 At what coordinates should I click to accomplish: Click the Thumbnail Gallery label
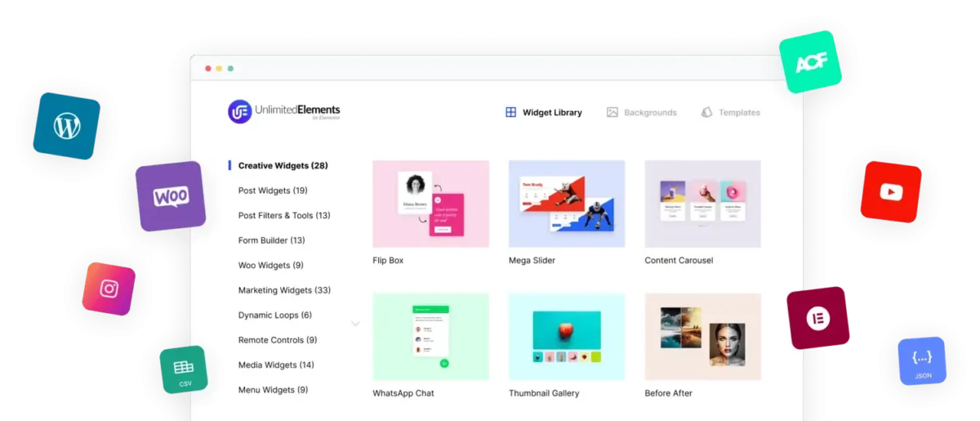[544, 393]
